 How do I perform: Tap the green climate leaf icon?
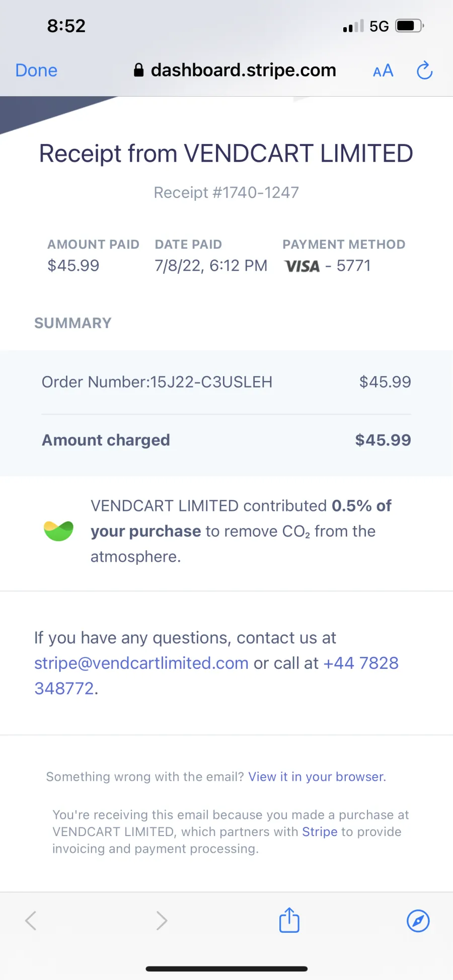[x=58, y=531]
